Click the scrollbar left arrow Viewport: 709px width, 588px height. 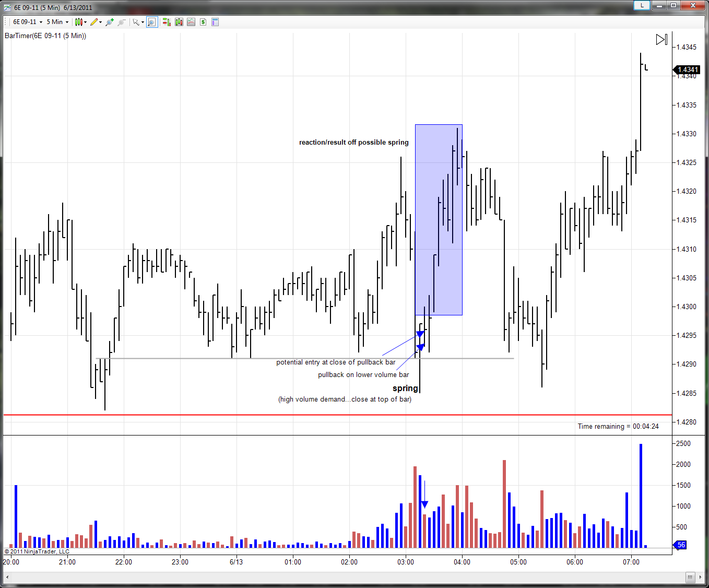tap(7, 577)
